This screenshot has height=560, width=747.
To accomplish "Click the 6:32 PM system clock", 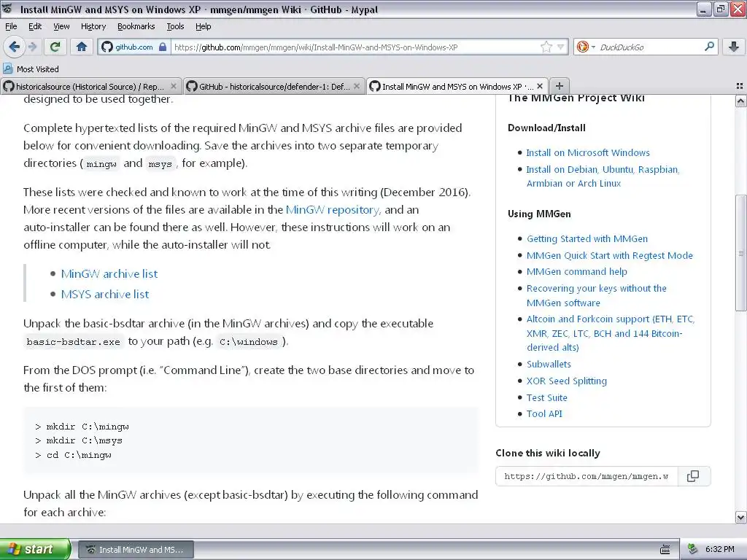I will 720,549.
